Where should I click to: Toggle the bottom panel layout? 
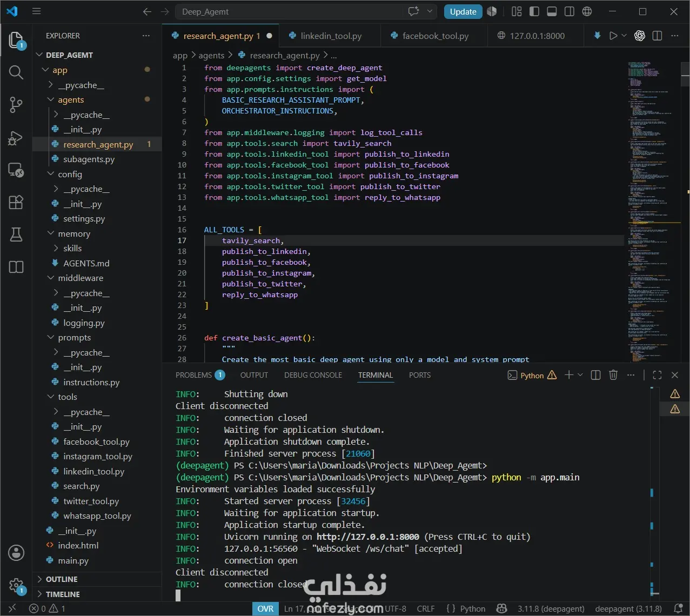pos(552,11)
